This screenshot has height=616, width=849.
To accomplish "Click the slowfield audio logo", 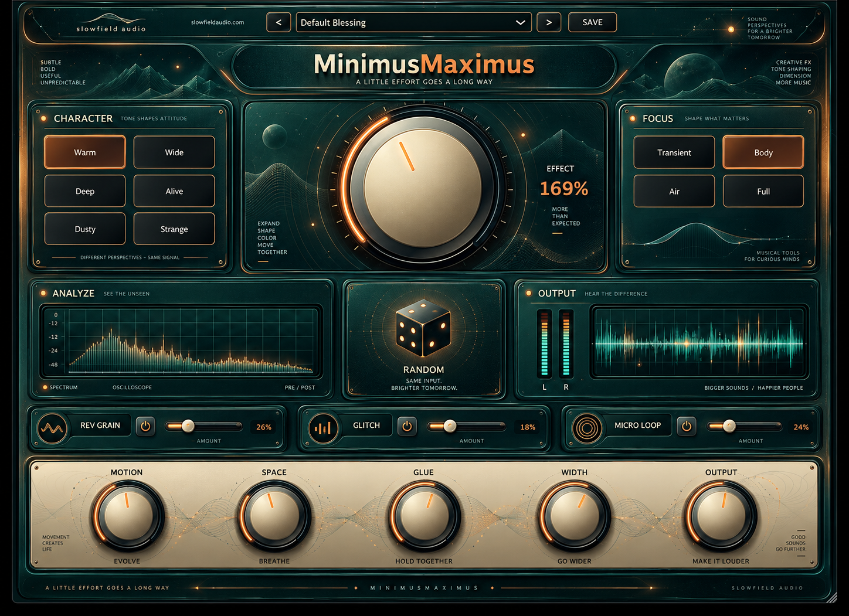I will [111, 23].
